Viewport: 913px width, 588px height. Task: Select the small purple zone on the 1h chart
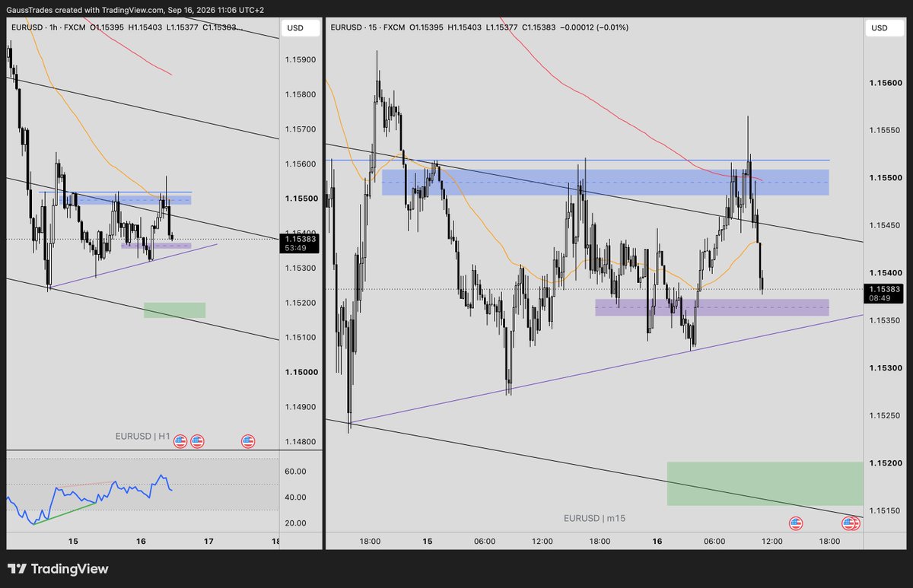156,245
